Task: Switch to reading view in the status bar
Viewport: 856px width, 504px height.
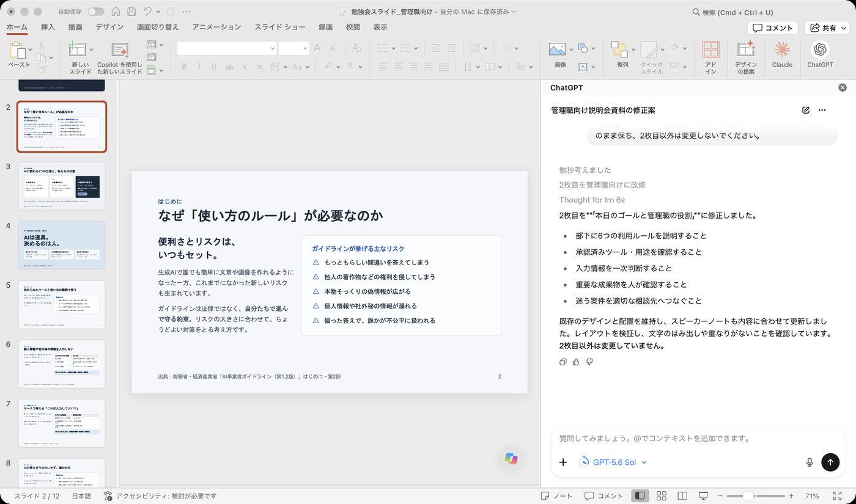Action: 682,495
